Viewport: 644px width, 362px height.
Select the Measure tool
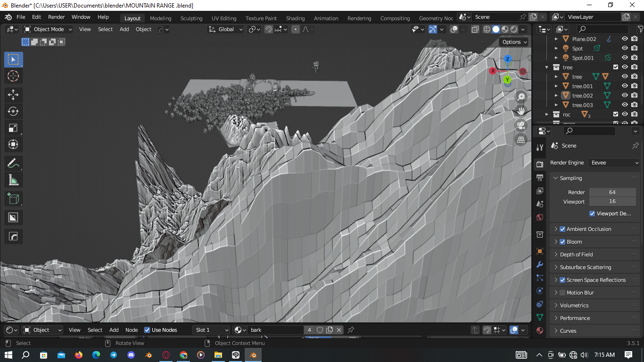click(x=13, y=180)
